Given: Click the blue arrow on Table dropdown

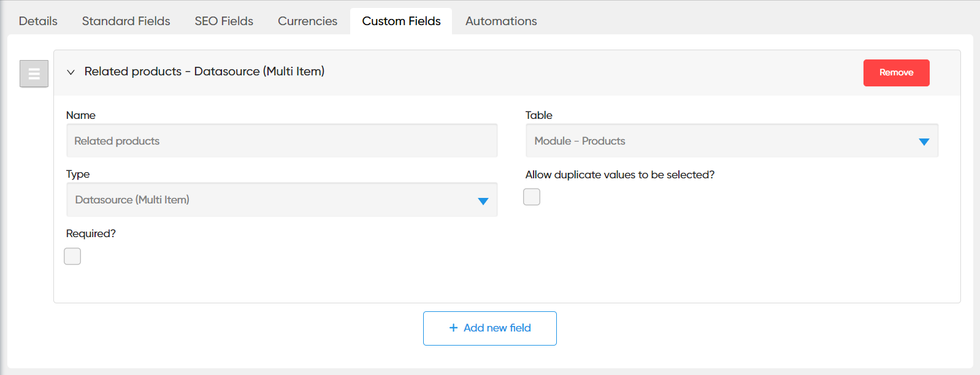Looking at the screenshot, I should [924, 142].
